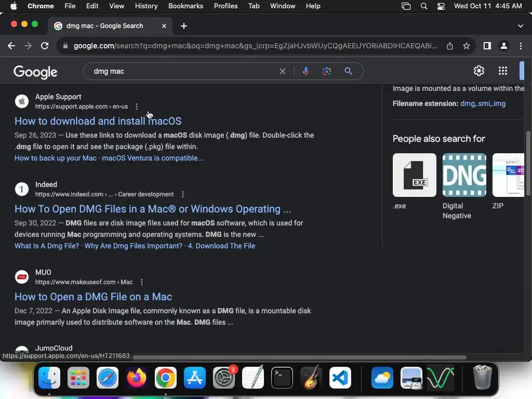This screenshot has width=532, height=399.
Task: Select the ZIP related search thumbnail
Action: 508,175
